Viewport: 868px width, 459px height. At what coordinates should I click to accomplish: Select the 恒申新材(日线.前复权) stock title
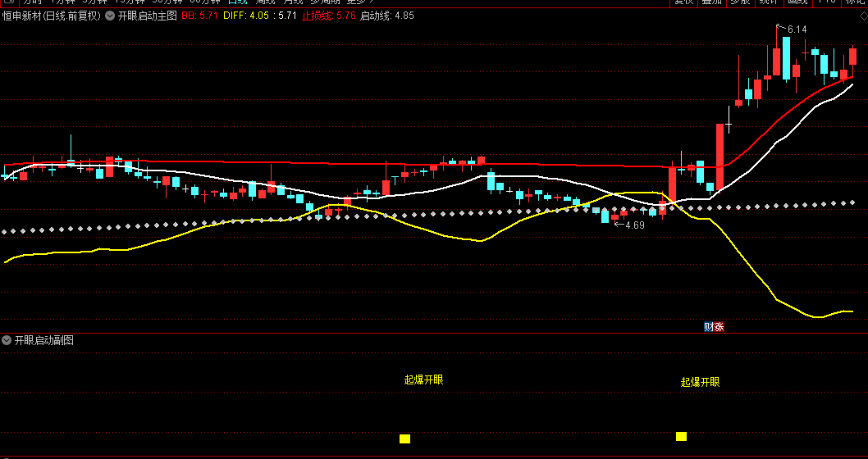point(52,16)
